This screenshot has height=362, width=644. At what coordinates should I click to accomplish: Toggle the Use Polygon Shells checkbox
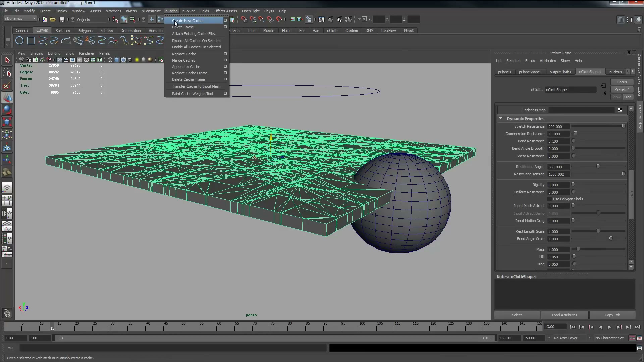[x=549, y=199]
